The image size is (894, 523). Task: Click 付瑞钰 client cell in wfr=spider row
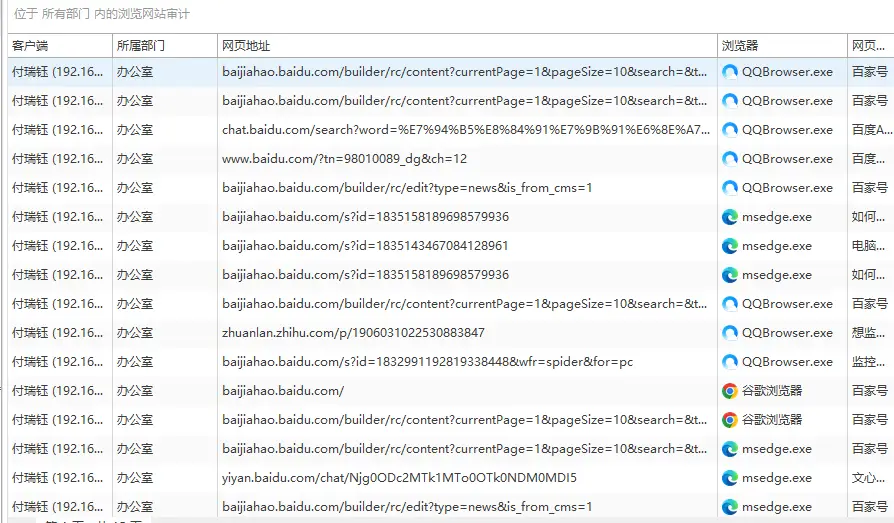coord(58,362)
